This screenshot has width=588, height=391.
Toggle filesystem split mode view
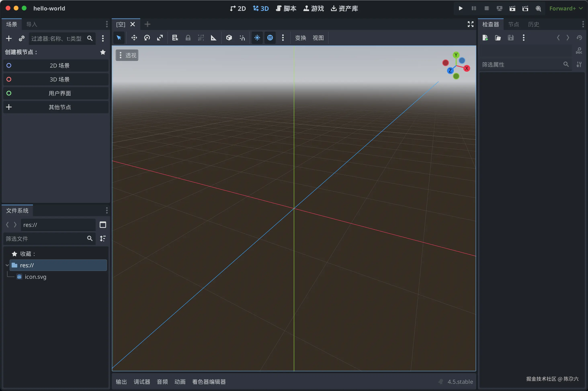pos(103,225)
